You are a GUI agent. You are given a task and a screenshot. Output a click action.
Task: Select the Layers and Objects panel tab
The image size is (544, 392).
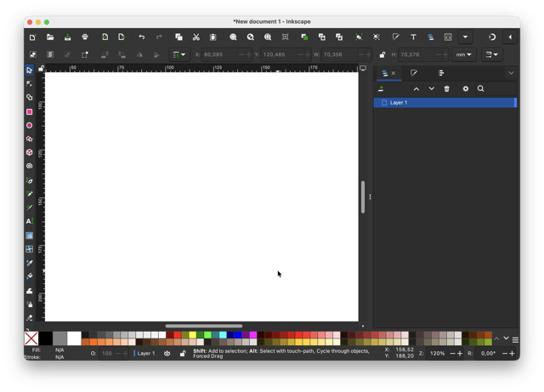[385, 73]
